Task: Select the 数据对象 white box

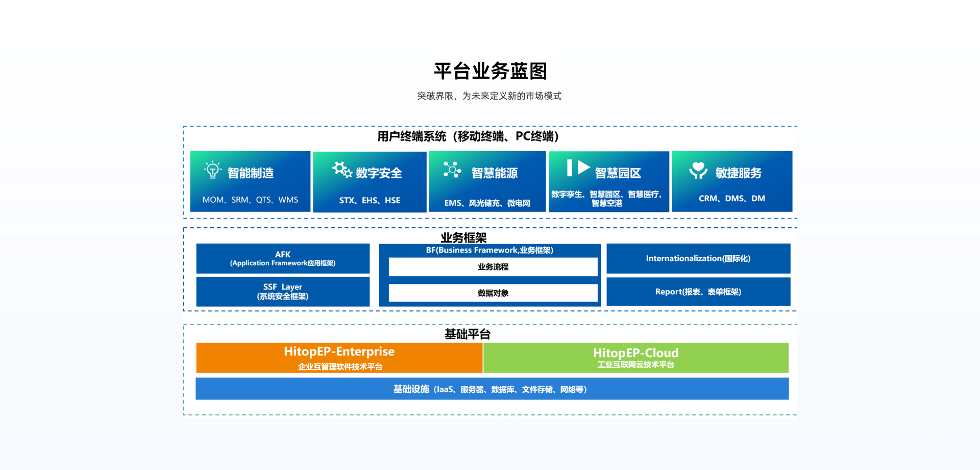Action: (x=493, y=293)
